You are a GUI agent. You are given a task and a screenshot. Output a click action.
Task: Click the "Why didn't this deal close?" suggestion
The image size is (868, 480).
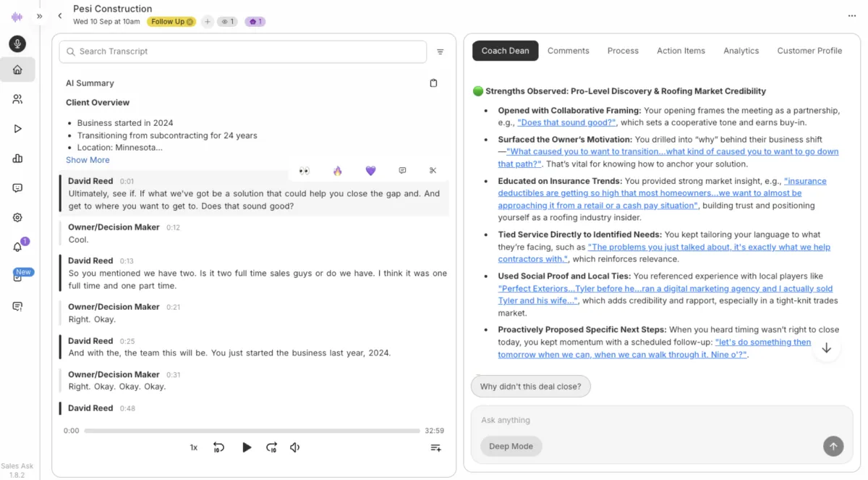pyautogui.click(x=530, y=387)
